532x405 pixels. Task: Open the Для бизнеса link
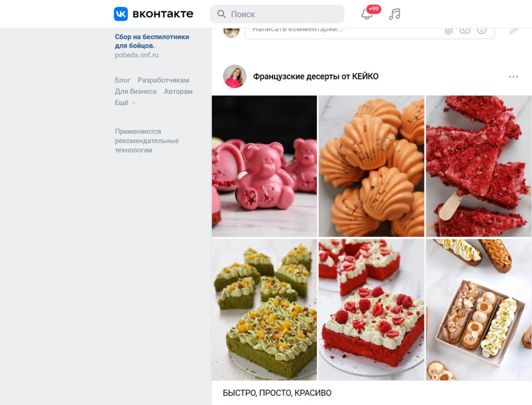pyautogui.click(x=136, y=91)
